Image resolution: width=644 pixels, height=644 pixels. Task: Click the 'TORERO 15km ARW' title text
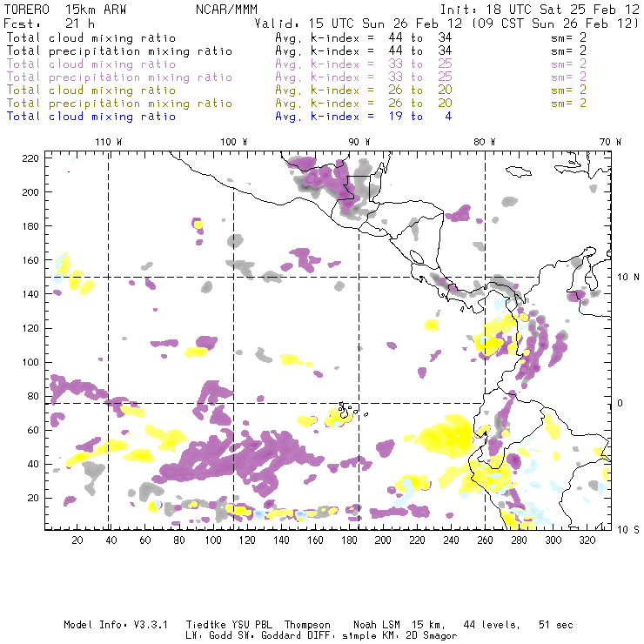point(65,10)
